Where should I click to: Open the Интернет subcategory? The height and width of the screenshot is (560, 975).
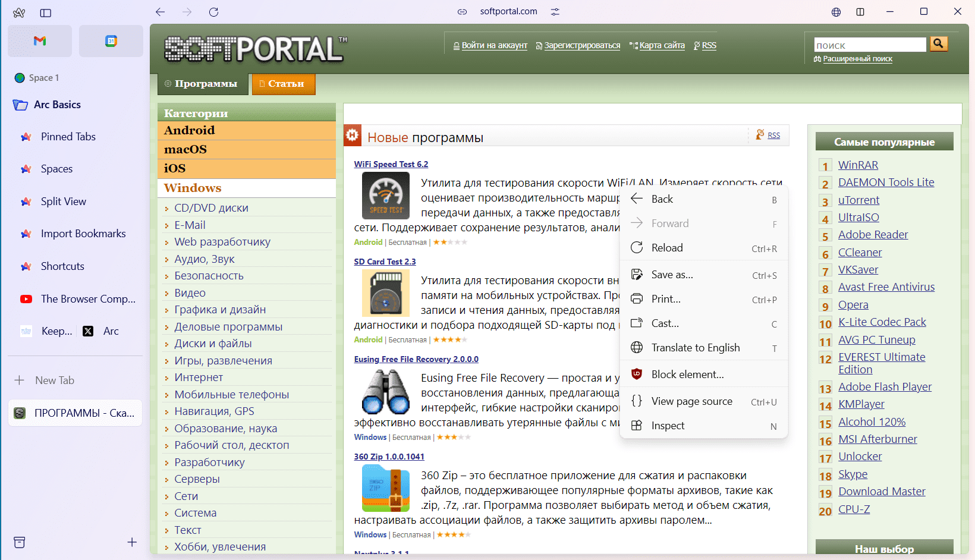(x=199, y=377)
